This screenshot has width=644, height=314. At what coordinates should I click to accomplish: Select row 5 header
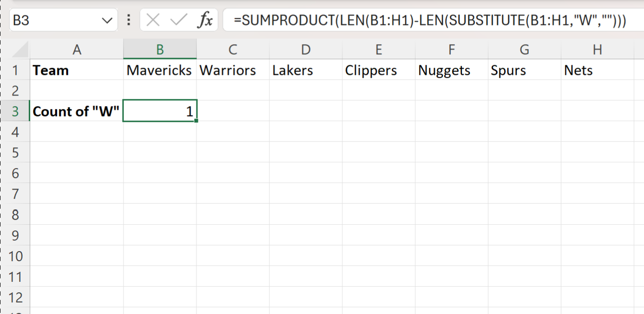(x=16, y=153)
